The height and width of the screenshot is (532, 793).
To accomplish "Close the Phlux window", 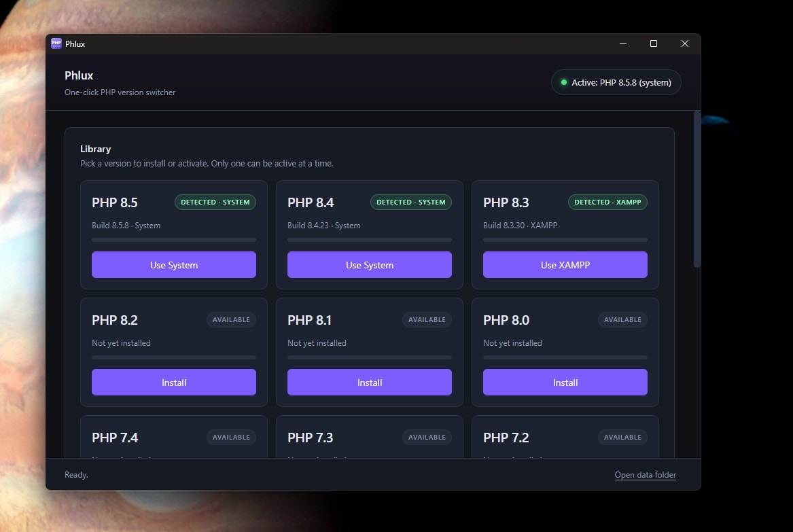I will [685, 43].
